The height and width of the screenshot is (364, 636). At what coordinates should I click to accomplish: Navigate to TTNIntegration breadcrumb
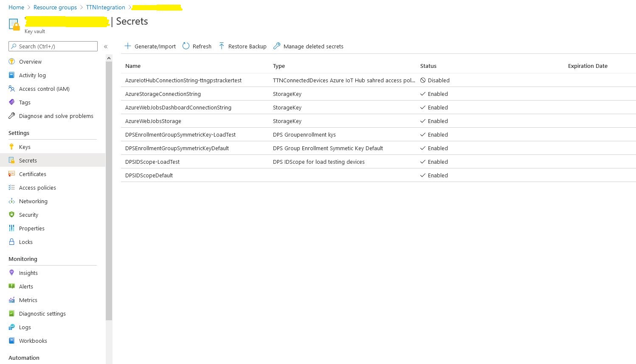[105, 7]
